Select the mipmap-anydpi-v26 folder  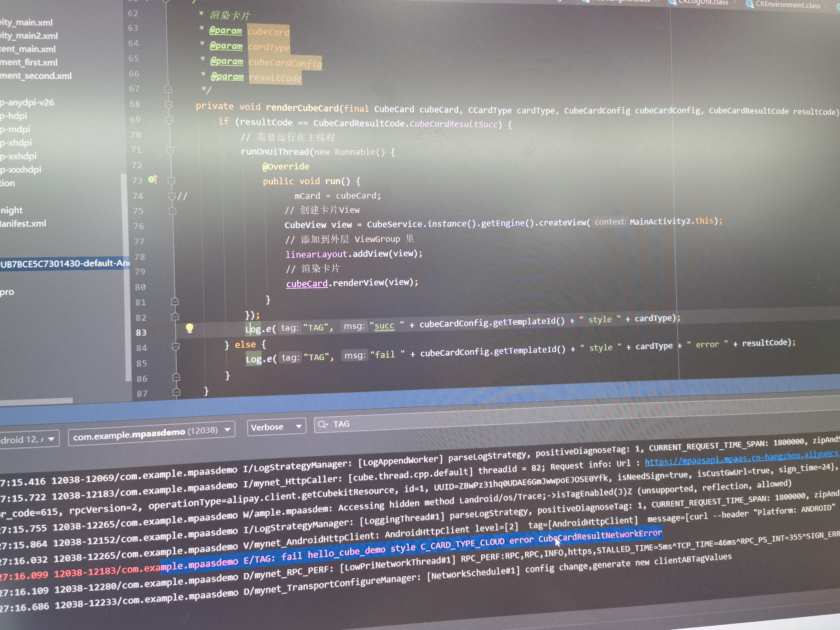tap(27, 103)
